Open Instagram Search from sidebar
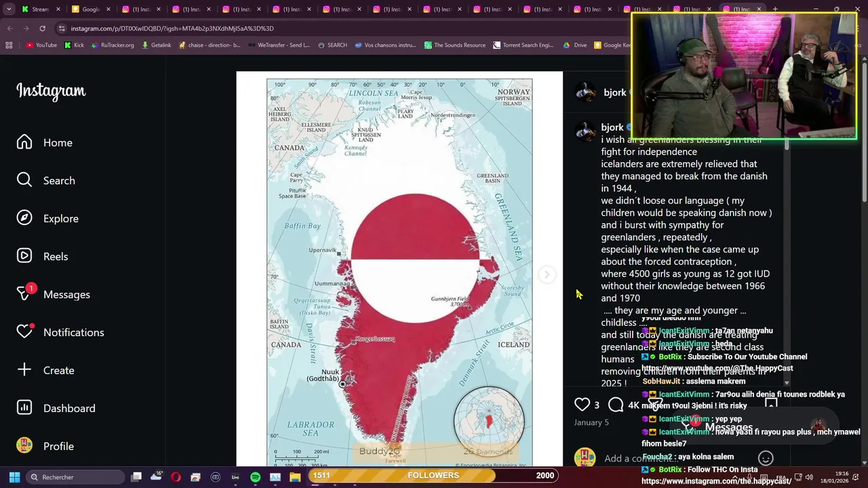The height and width of the screenshot is (488, 868). click(45, 180)
